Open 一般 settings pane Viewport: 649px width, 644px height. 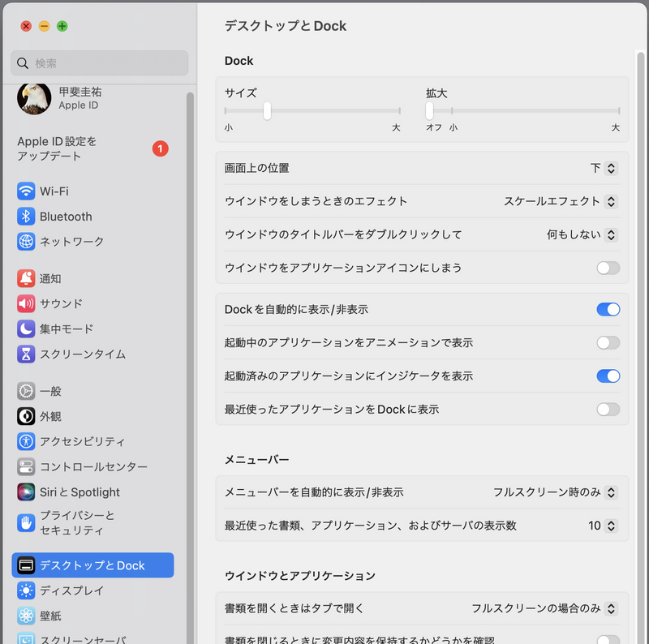[92, 391]
